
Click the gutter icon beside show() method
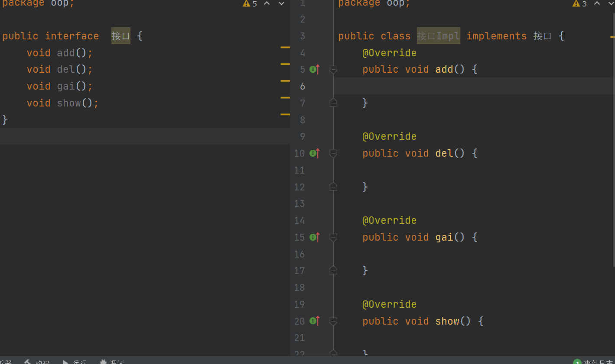click(314, 321)
